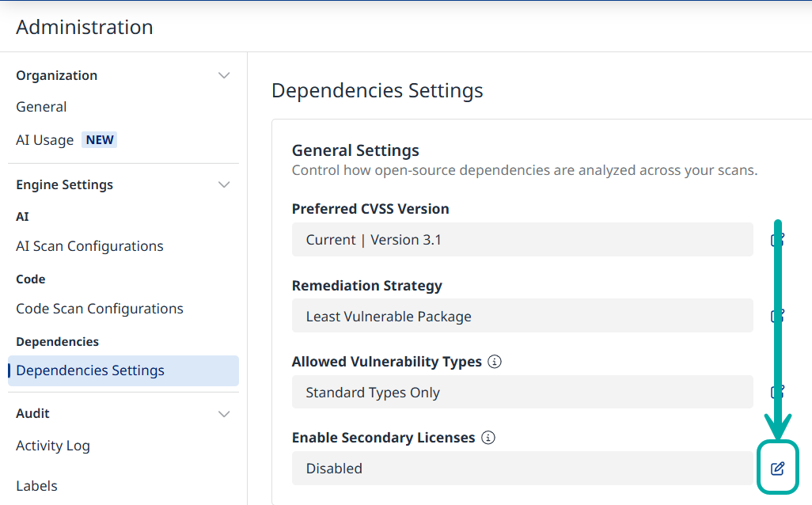Viewport: 812px width, 505px height.
Task: Go to AI Scan Configurations
Action: [89, 246]
